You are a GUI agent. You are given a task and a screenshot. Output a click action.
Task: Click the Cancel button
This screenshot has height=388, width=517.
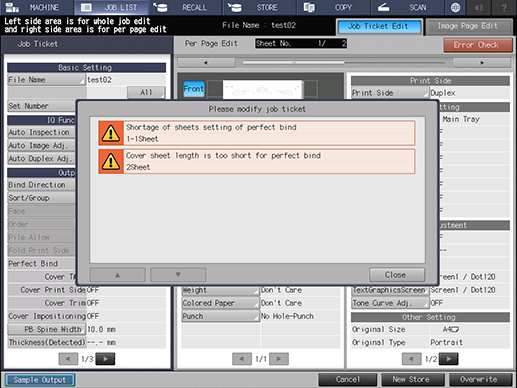coord(348,379)
